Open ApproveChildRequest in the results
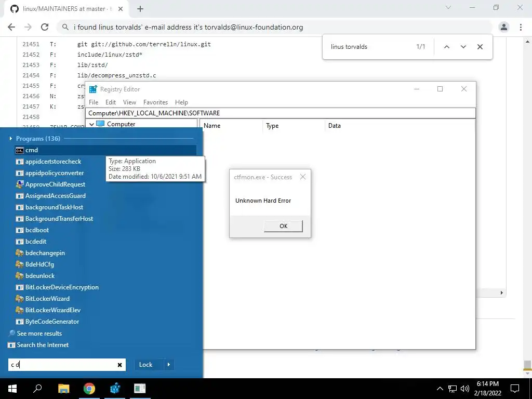This screenshot has width=532, height=399. tap(50, 184)
